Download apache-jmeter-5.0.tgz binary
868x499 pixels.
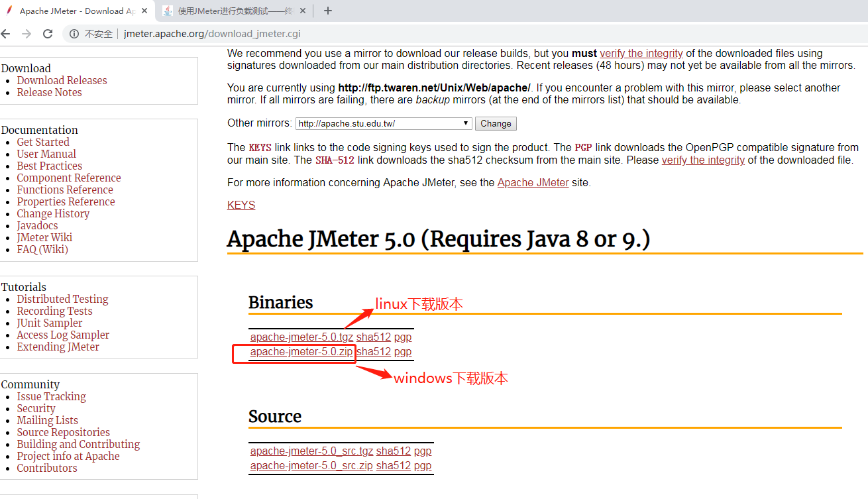pos(301,337)
